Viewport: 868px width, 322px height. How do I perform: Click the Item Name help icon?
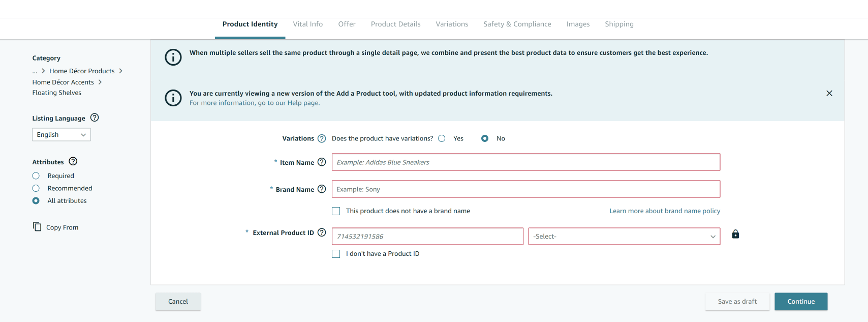coord(322,162)
